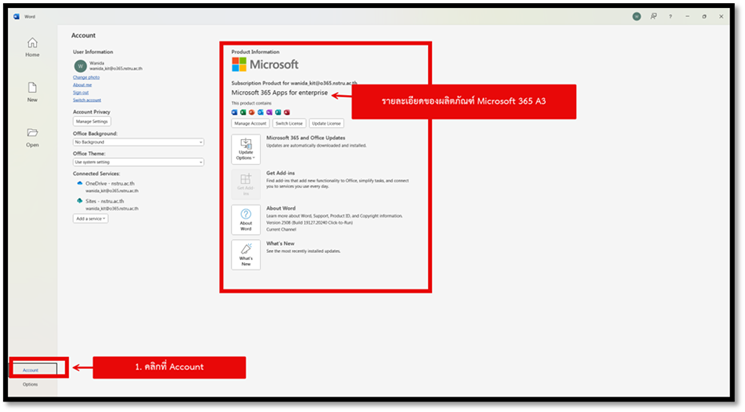Click the New document icon
This screenshot has height=412, width=745.
32,91
